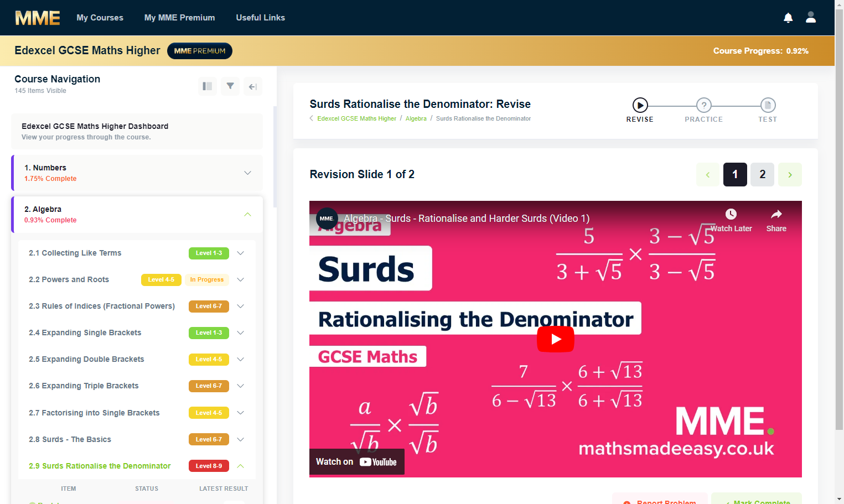Screen dimensions: 844x504
Task: Click the 1.75% Complete text
Action: pos(50,179)
